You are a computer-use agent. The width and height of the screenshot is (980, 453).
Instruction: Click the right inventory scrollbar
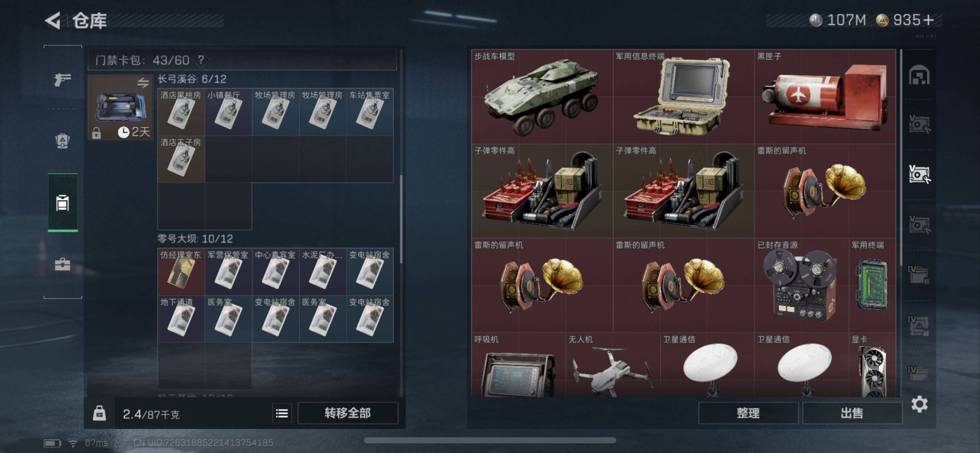[x=901, y=158]
